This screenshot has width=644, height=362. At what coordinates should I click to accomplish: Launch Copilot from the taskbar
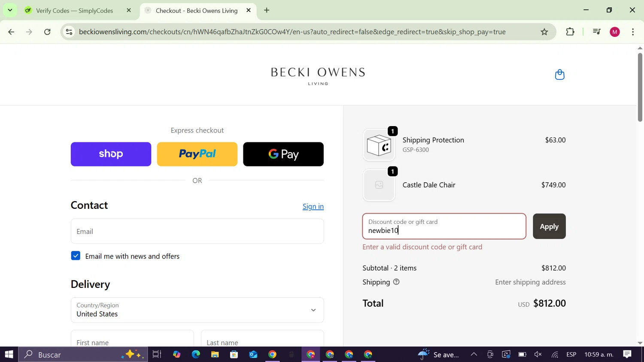(177, 354)
